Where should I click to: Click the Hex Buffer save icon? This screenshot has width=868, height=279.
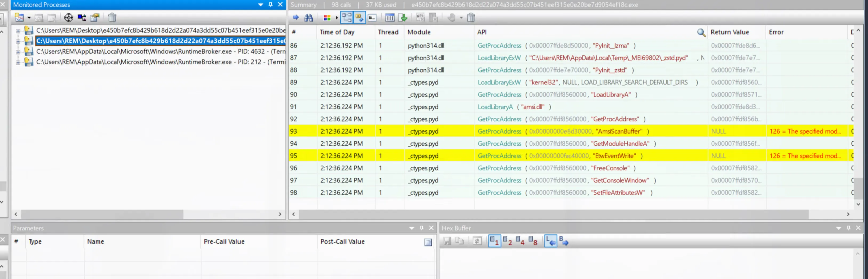click(447, 241)
